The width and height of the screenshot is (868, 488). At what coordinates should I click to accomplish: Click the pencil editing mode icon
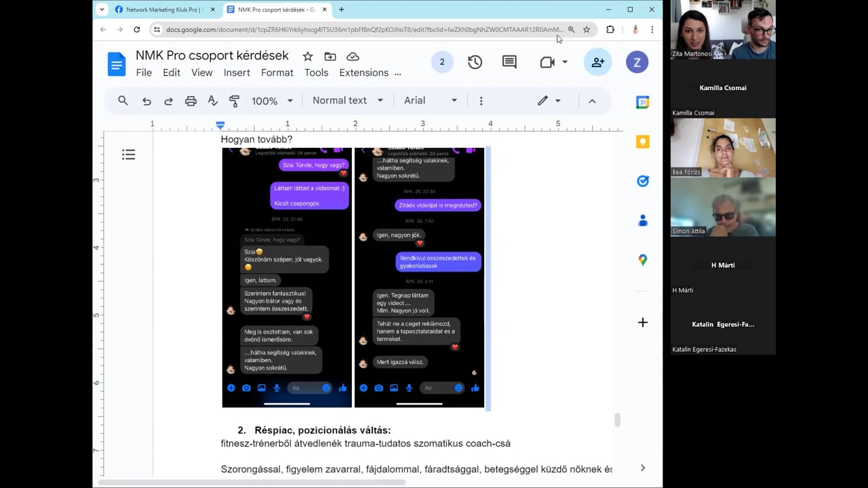pos(542,100)
